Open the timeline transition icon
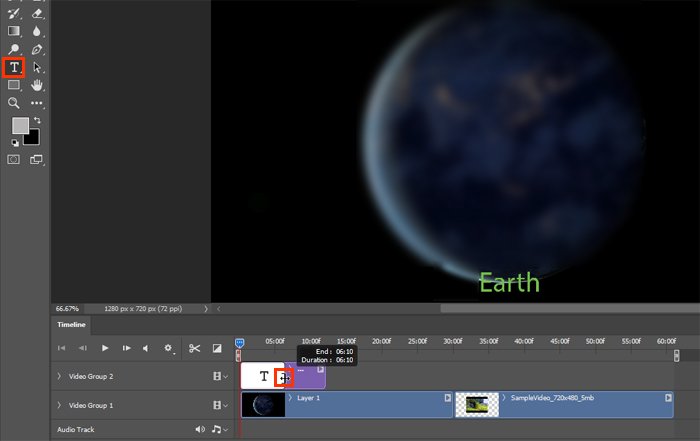The height and width of the screenshot is (441, 700). pyautogui.click(x=217, y=348)
